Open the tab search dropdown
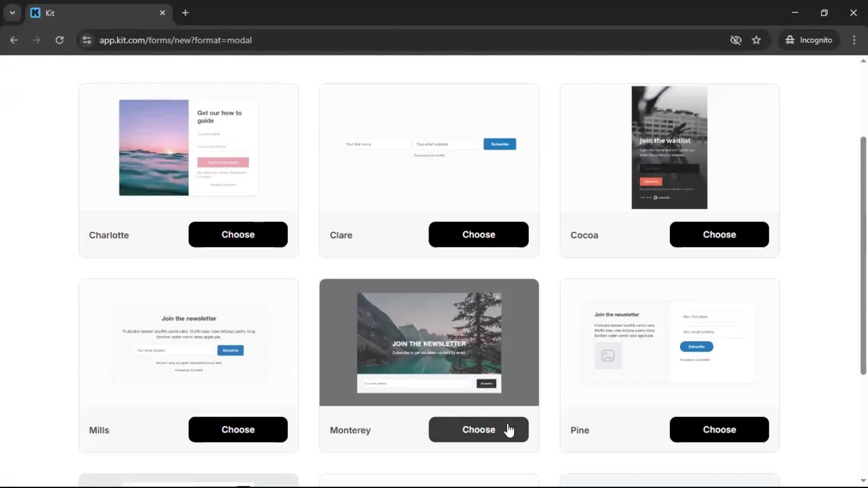The width and height of the screenshot is (868, 488). [x=12, y=13]
